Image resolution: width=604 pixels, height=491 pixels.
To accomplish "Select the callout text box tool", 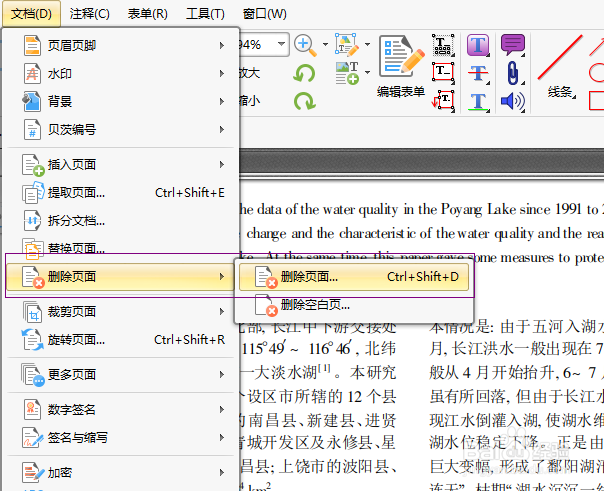I will click(x=443, y=101).
